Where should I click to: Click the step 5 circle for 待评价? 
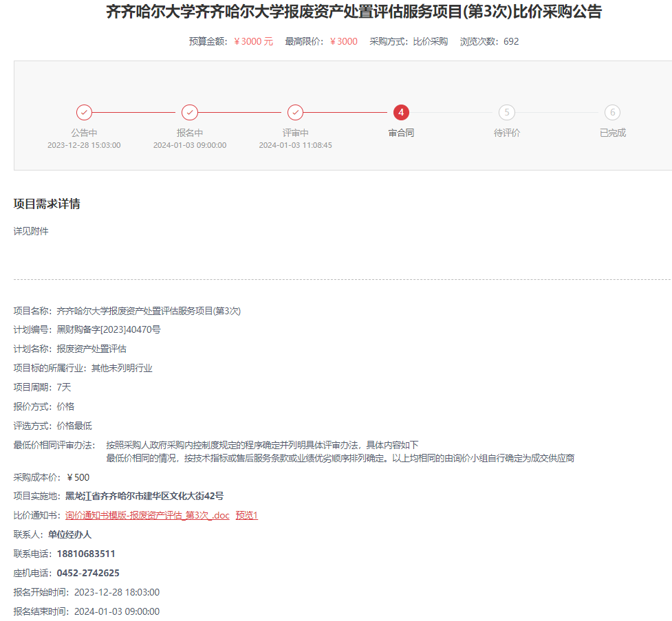pyautogui.click(x=507, y=112)
